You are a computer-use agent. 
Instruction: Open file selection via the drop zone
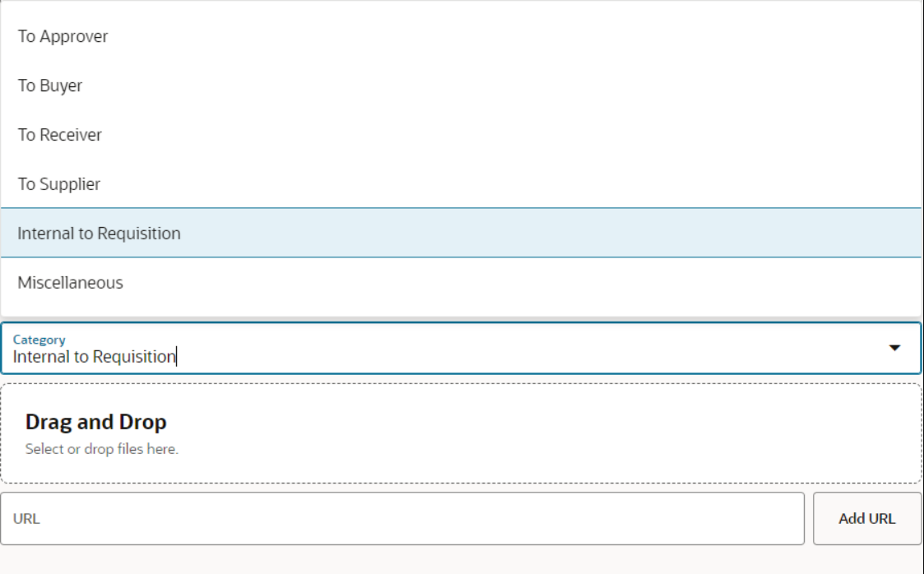coord(461,433)
